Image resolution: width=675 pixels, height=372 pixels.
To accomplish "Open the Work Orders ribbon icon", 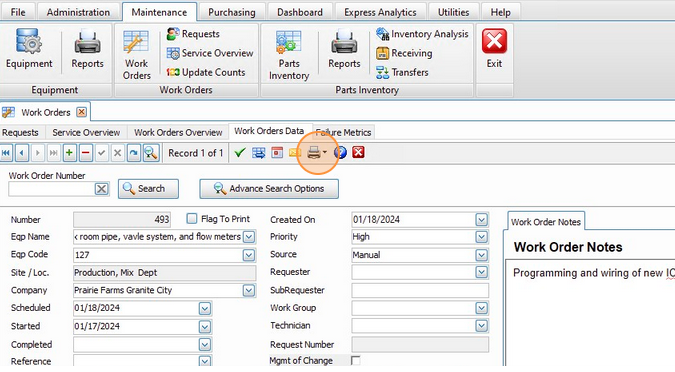I will coord(136,55).
